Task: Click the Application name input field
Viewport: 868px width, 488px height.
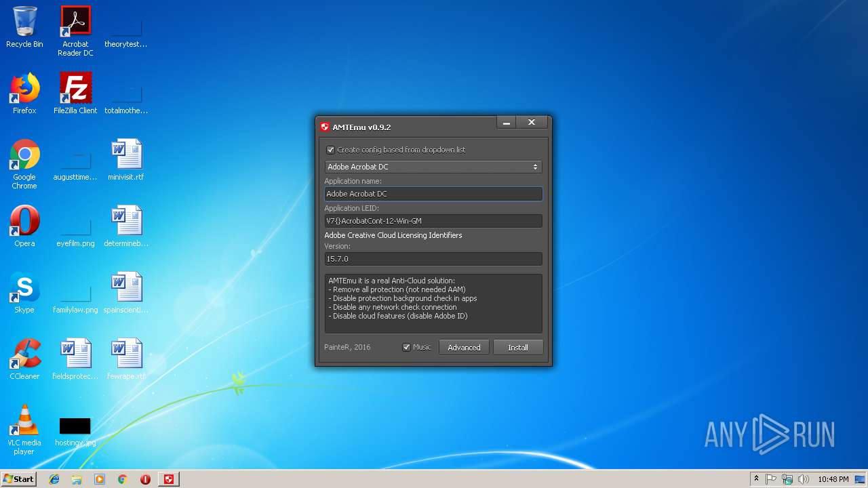Action: pos(433,194)
